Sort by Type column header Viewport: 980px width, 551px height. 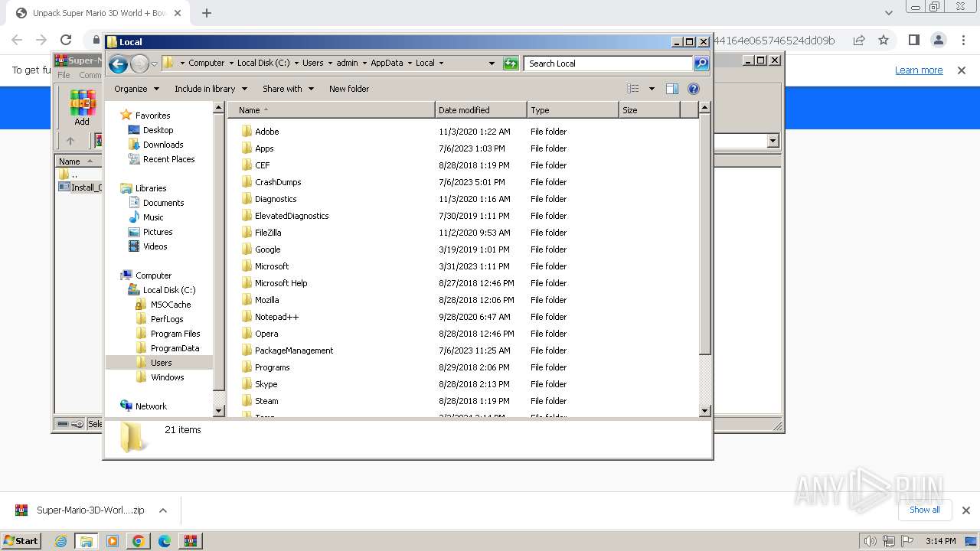point(573,110)
